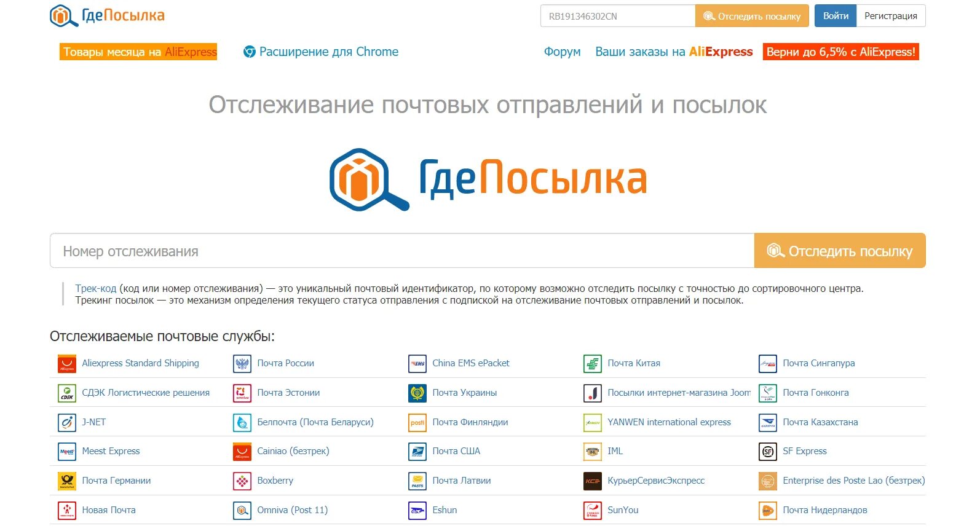
Task: Open the Почта Казахстана link
Action: tap(820, 422)
